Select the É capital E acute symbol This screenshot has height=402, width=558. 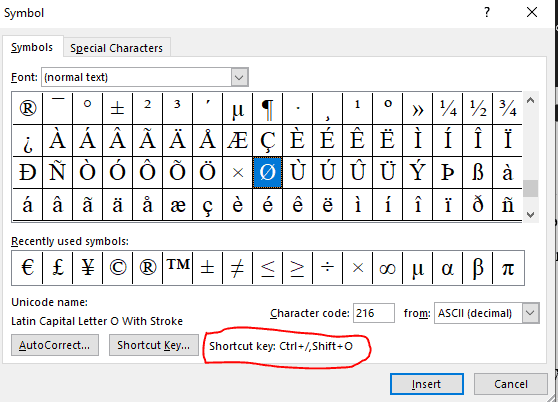click(327, 140)
